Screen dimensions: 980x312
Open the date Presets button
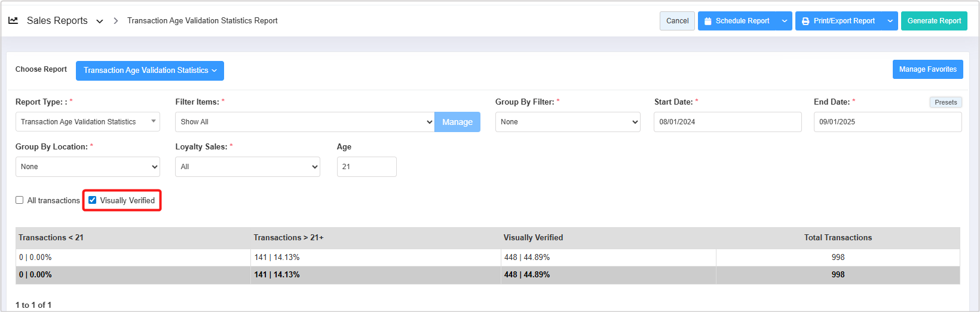click(x=945, y=102)
